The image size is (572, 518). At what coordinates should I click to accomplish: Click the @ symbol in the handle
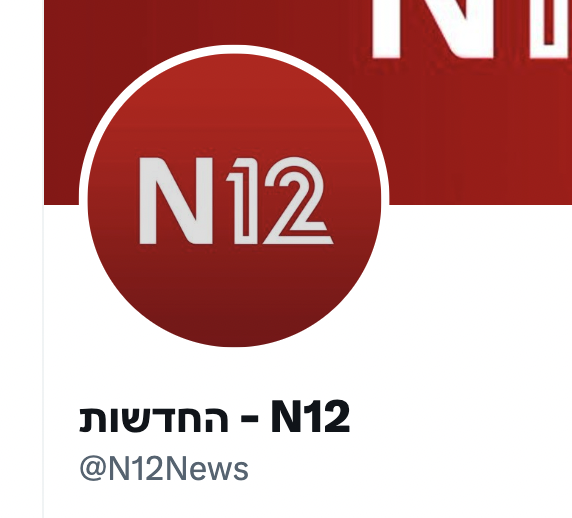[x=93, y=469]
